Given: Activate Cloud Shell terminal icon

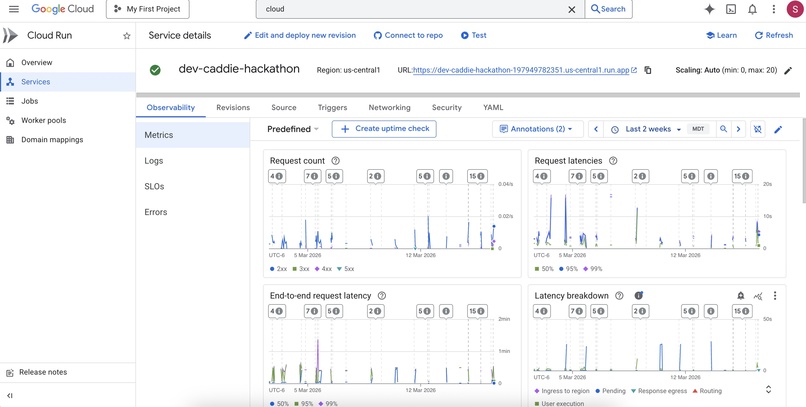Looking at the screenshot, I should (x=730, y=9).
